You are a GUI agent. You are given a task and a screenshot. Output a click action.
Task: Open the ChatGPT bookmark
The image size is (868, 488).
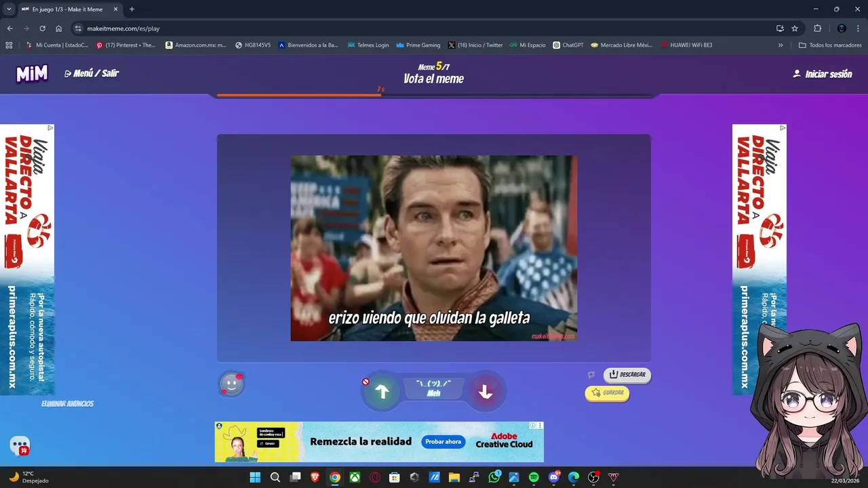(568, 45)
